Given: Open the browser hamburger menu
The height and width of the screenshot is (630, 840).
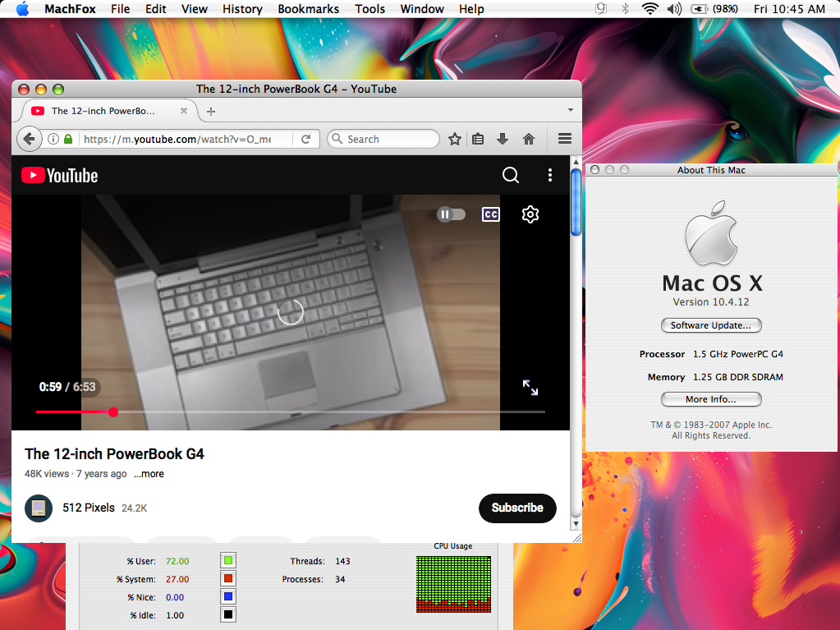Looking at the screenshot, I should point(565,139).
